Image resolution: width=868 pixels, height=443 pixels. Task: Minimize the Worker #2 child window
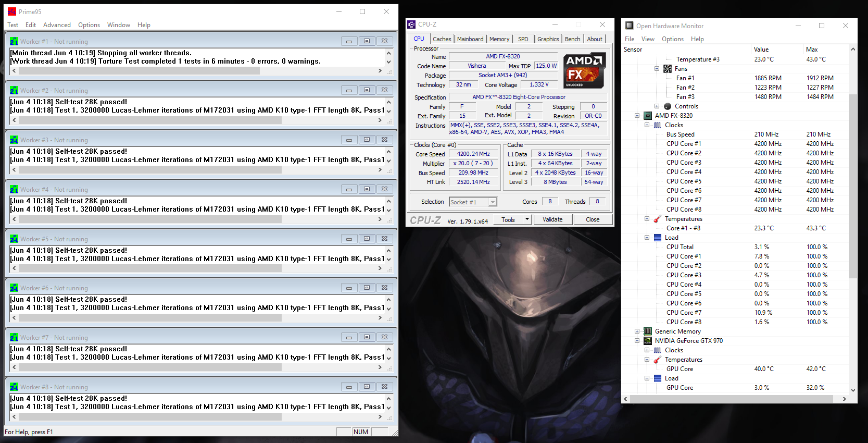click(x=349, y=90)
